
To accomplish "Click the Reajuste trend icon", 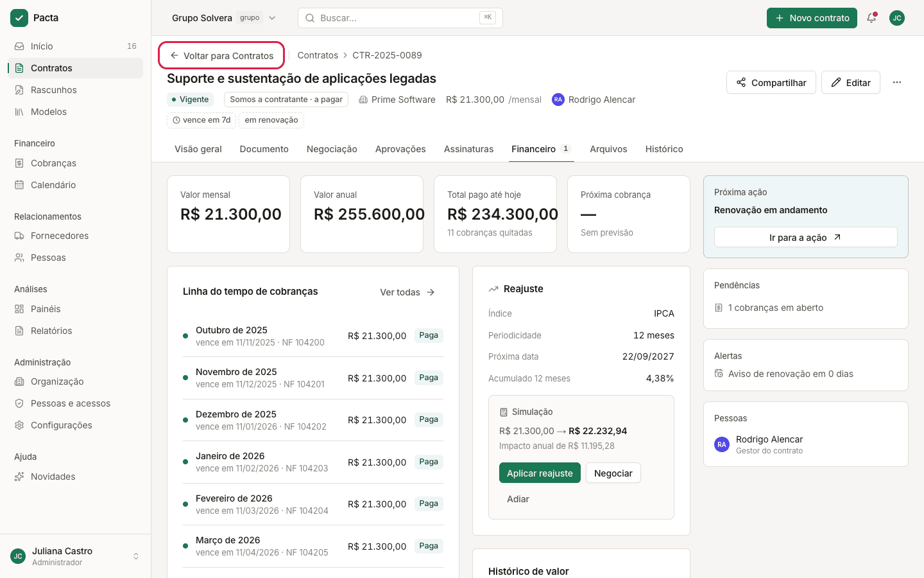I will (493, 289).
